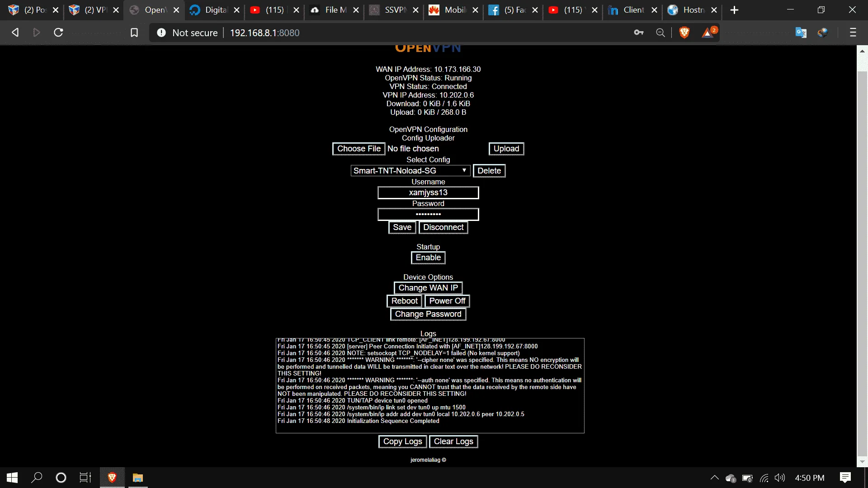Open the browser hamburger menu
This screenshot has width=868, height=488.
(x=853, y=33)
